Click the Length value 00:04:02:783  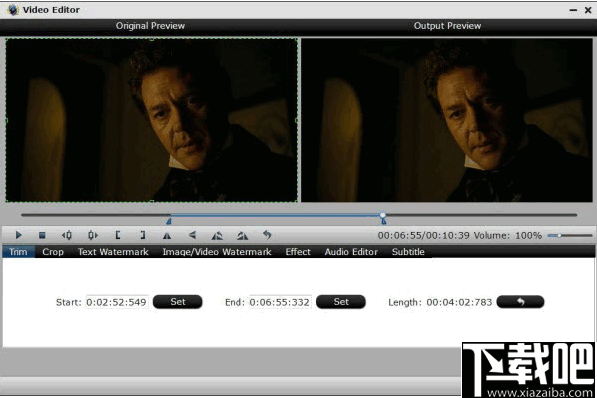(x=459, y=302)
